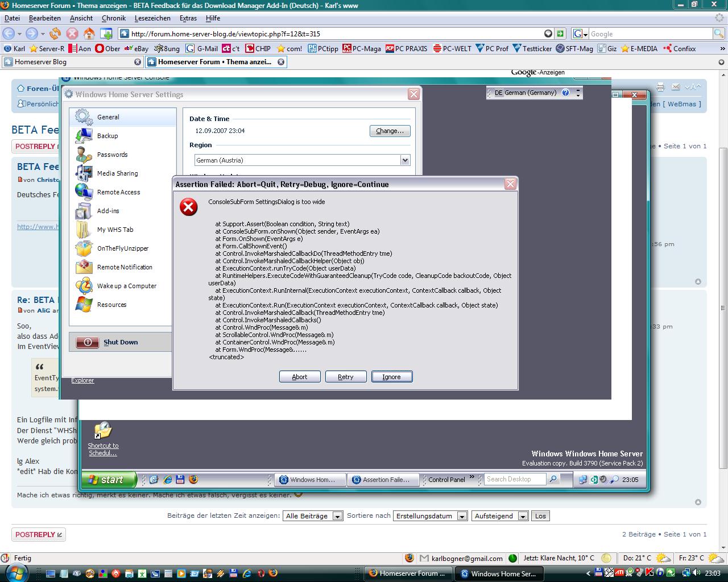
Task: Open the Media Sharing settings icon
Action: [x=84, y=173]
